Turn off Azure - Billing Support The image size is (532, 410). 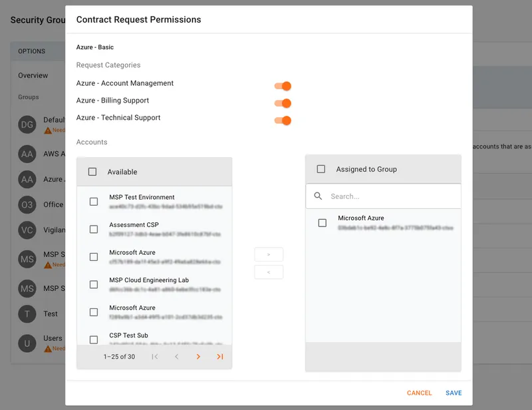point(283,103)
